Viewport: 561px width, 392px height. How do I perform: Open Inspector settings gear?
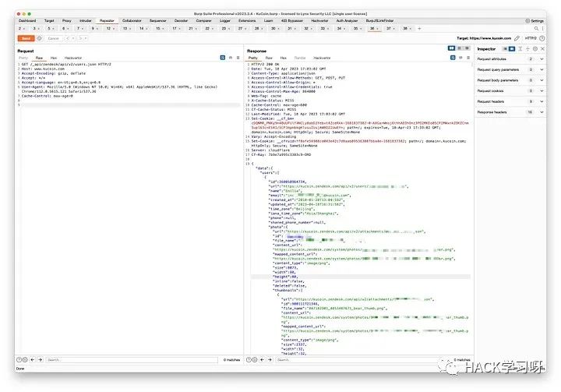coord(535,48)
